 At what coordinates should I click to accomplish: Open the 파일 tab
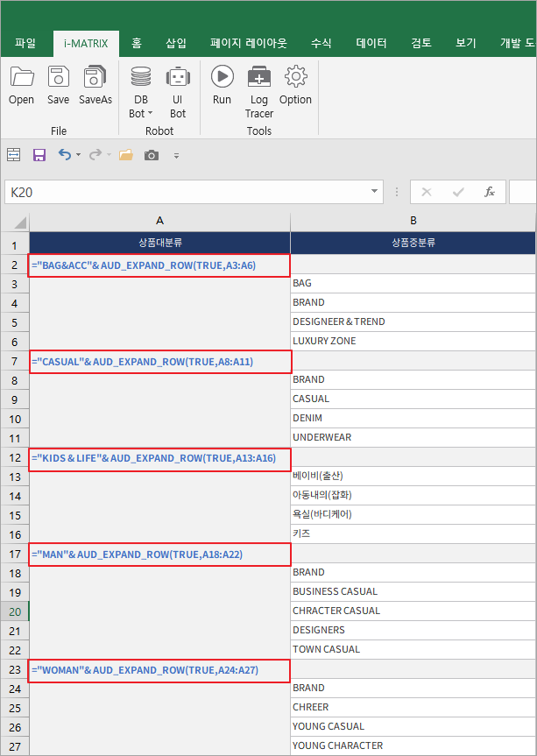coord(25,43)
